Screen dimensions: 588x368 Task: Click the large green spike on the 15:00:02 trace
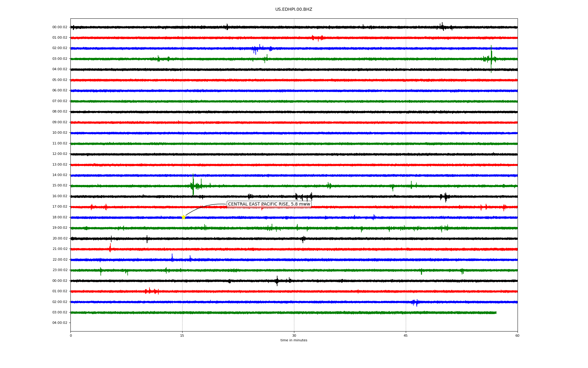click(193, 185)
